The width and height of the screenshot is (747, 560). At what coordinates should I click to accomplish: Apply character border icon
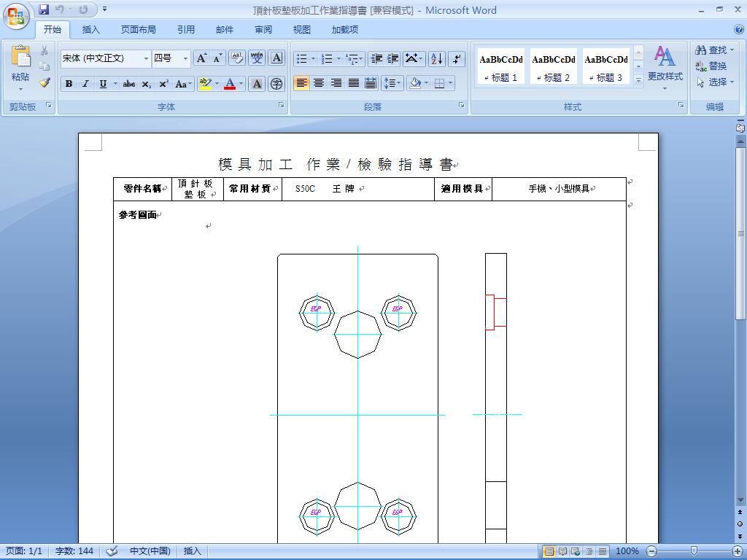276,58
